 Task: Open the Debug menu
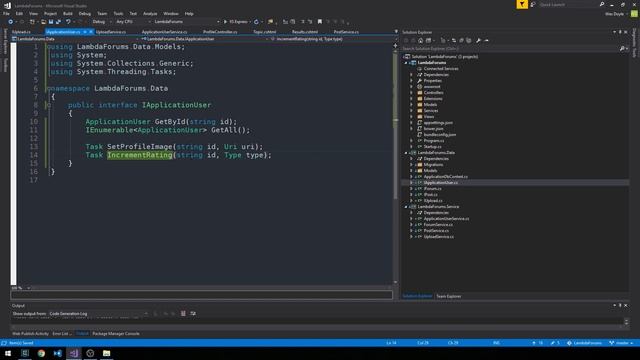(85, 13)
